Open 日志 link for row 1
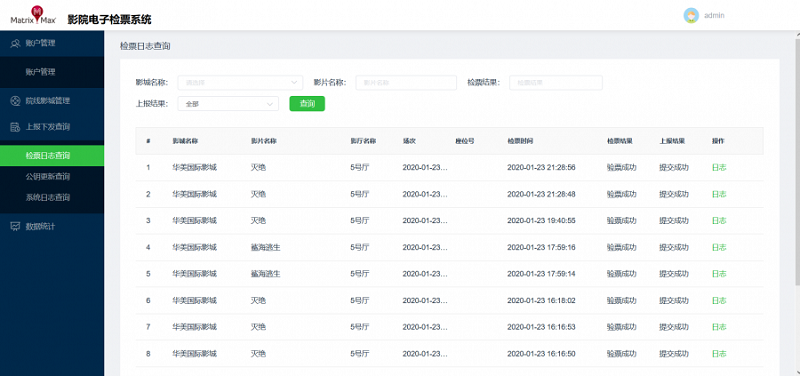This screenshot has width=800, height=376. tap(719, 167)
